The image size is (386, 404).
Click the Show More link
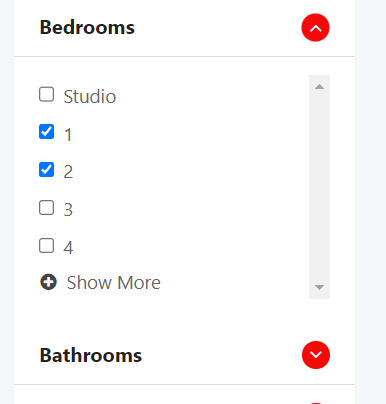[x=113, y=283]
